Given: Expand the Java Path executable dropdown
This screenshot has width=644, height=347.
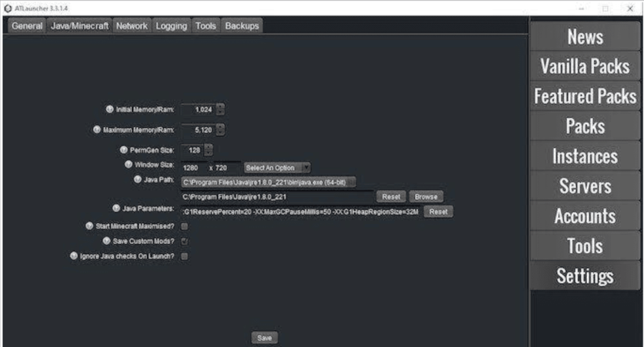Looking at the screenshot, I should (x=268, y=182).
